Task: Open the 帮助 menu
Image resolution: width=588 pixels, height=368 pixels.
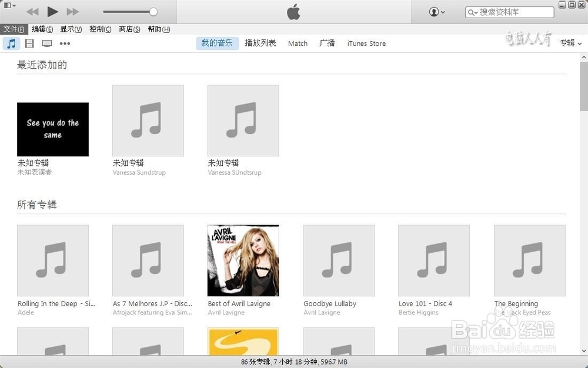Action: pos(159,29)
